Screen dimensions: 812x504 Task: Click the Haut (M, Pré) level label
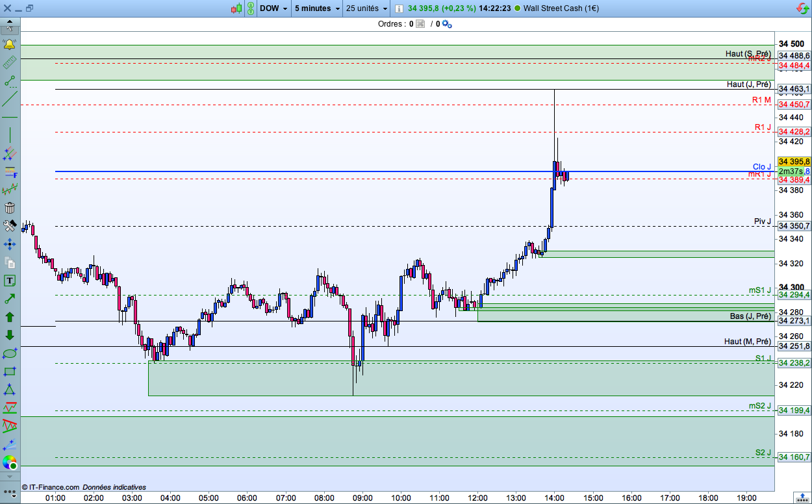pyautogui.click(x=748, y=341)
